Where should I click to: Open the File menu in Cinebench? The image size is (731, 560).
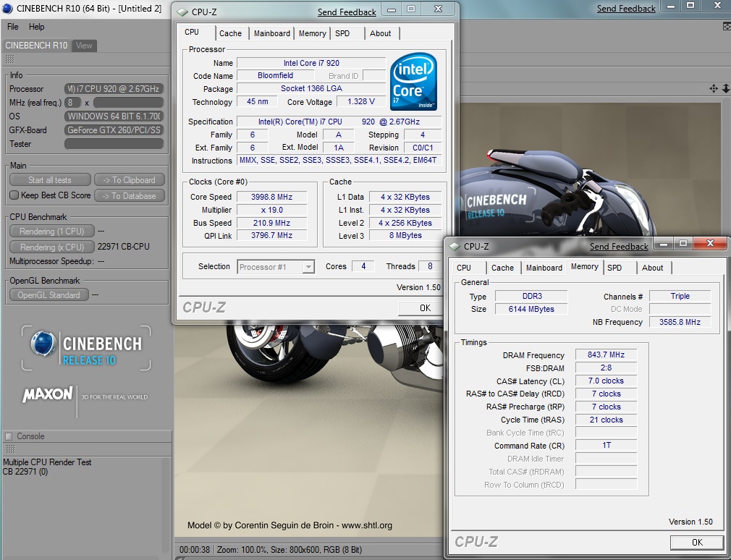[12, 27]
